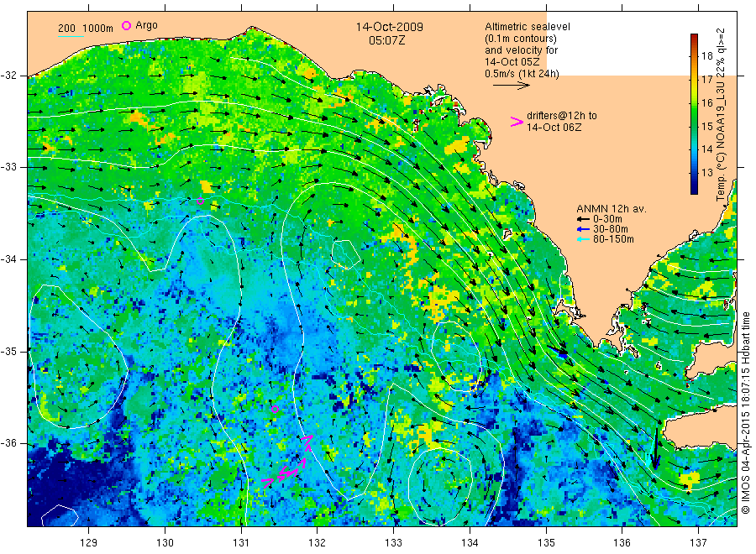Viewport: 756px width, 554px height.
Task: Click the magenta drifters legend arrowhead
Action: pos(517,122)
